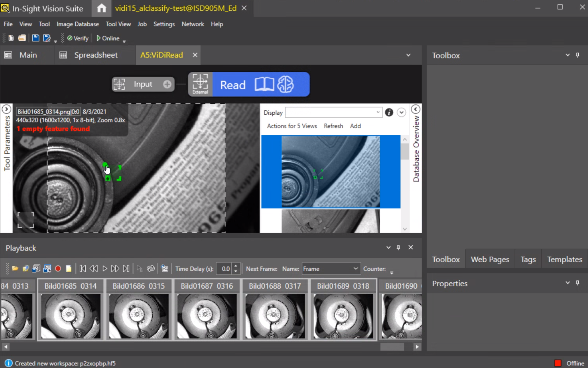This screenshot has height=368, width=588.
Task: Open the Next Frame Name dropdown
Action: (x=355, y=269)
